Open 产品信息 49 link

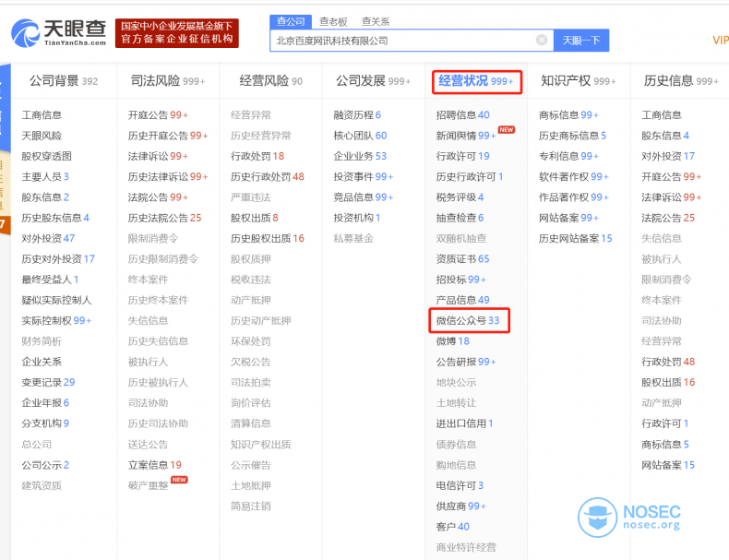[463, 300]
